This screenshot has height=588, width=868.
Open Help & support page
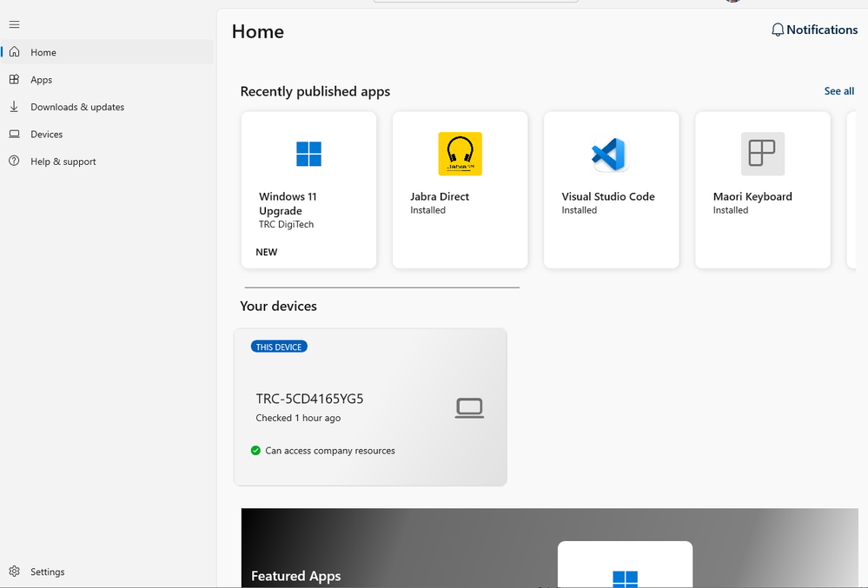(108, 161)
